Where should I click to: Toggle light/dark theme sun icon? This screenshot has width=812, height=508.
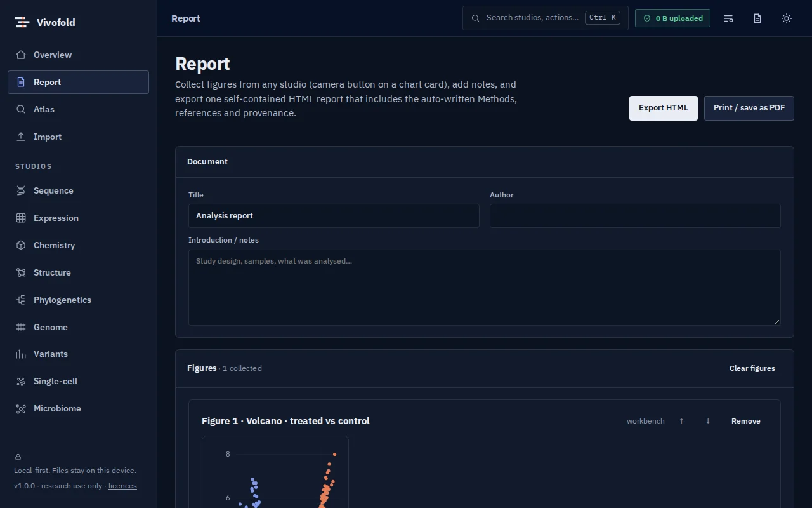[x=787, y=18]
